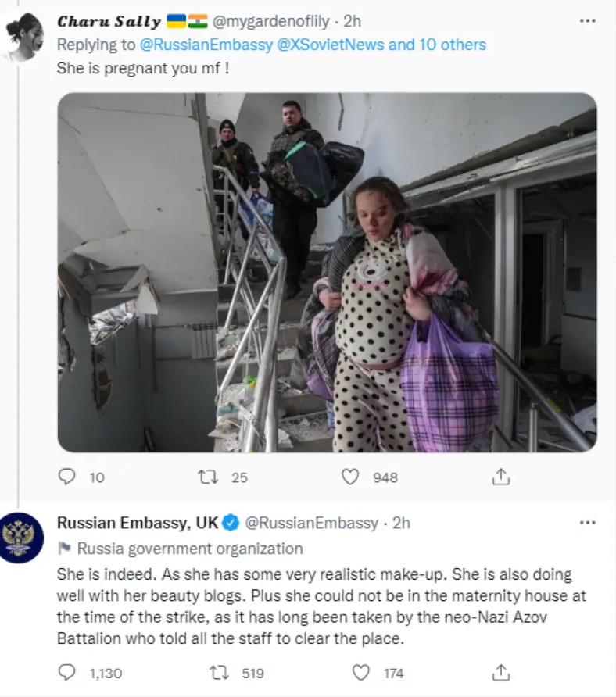Open the Charu Sally display name
Screen dimensions: 616x697
pyautogui.click(x=109, y=21)
